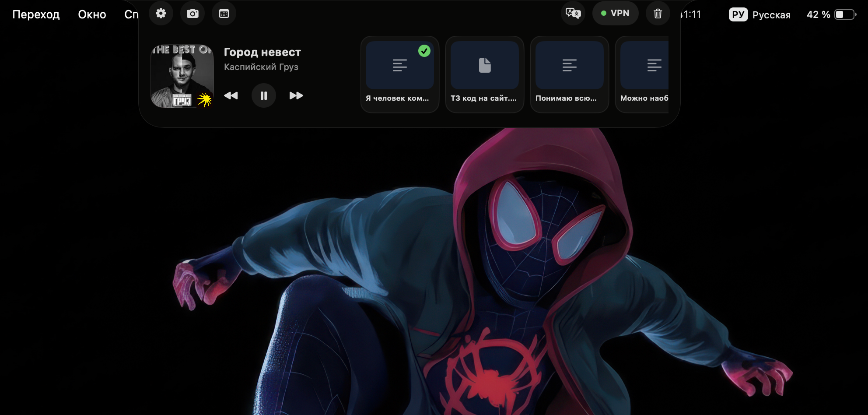Skip to the previous track
868x415 pixels.
pyautogui.click(x=231, y=95)
